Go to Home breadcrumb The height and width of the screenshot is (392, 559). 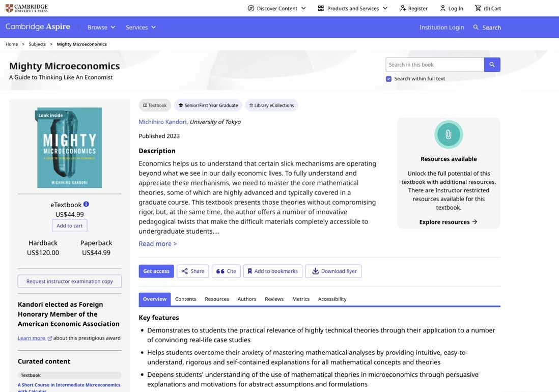click(12, 44)
